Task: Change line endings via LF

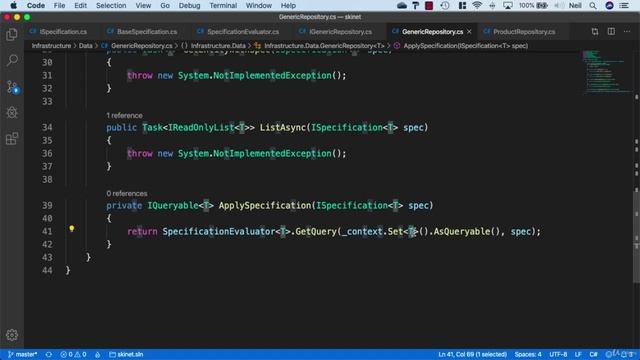Action: tap(578, 354)
